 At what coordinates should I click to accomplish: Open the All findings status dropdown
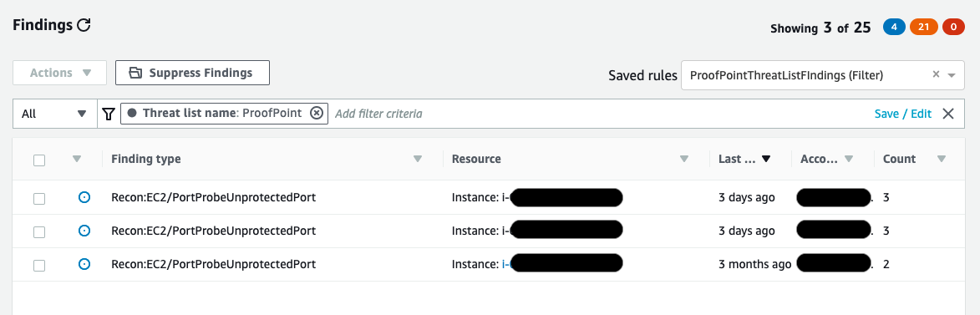(x=55, y=114)
